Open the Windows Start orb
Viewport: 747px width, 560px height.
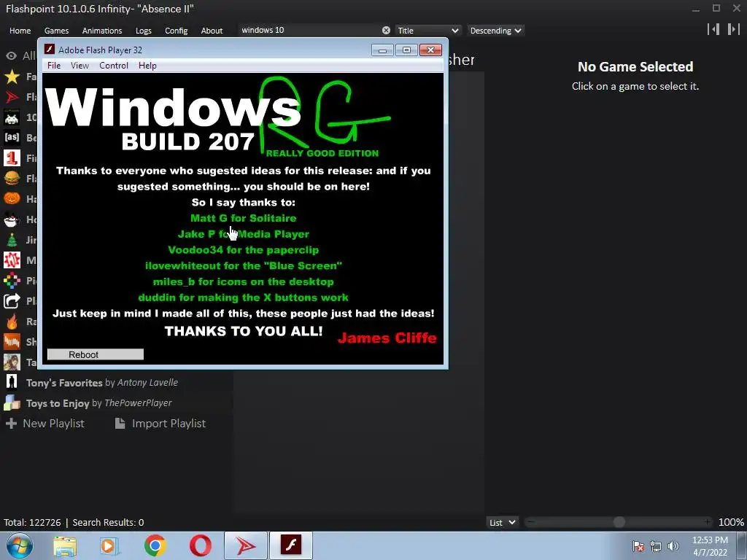(20, 545)
